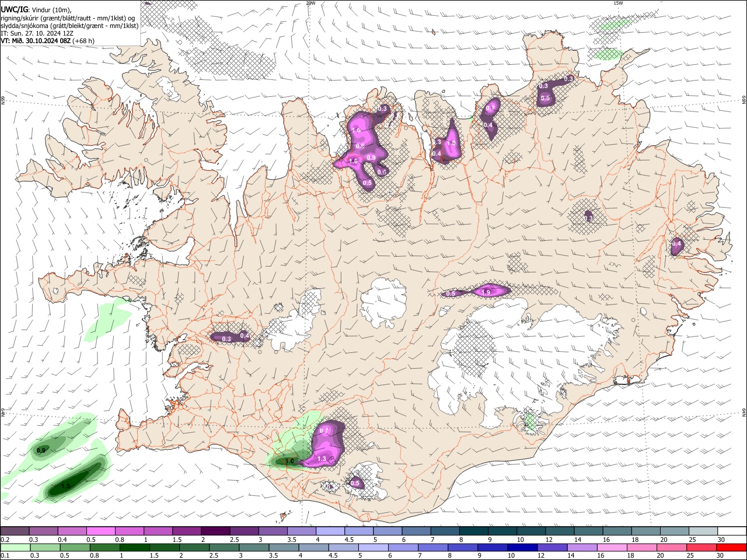Select the '0.1' label under the rain scale
The width and height of the screenshot is (747, 560).
pos(5,556)
